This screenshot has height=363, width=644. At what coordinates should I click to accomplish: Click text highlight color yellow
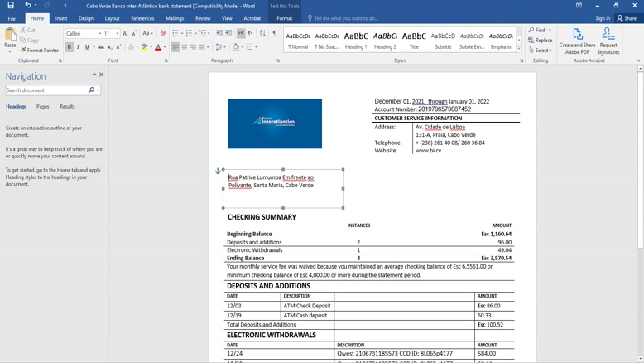point(144,47)
